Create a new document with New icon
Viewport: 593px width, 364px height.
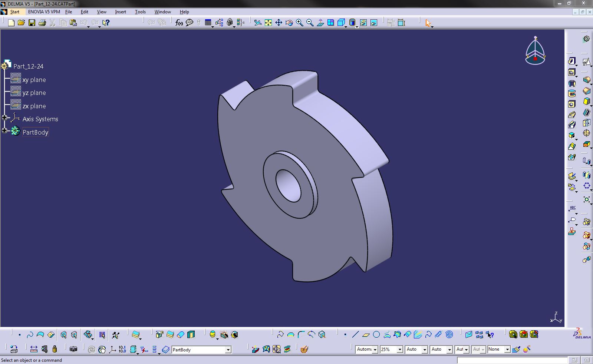click(x=11, y=23)
